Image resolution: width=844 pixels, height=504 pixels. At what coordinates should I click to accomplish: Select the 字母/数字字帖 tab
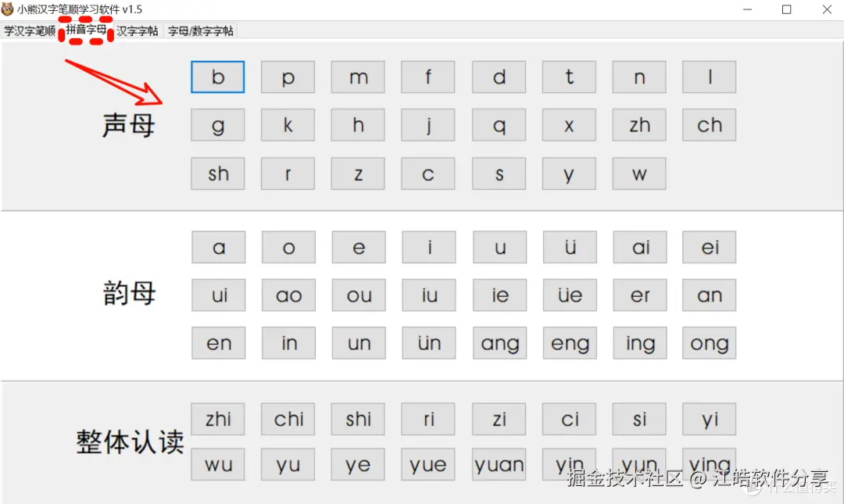200,32
